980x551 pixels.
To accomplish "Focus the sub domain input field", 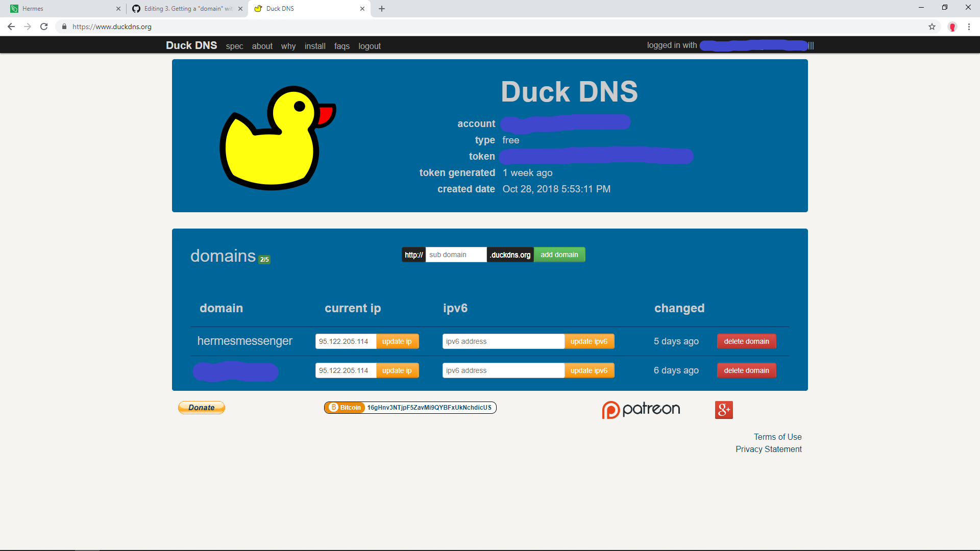I will 456,255.
